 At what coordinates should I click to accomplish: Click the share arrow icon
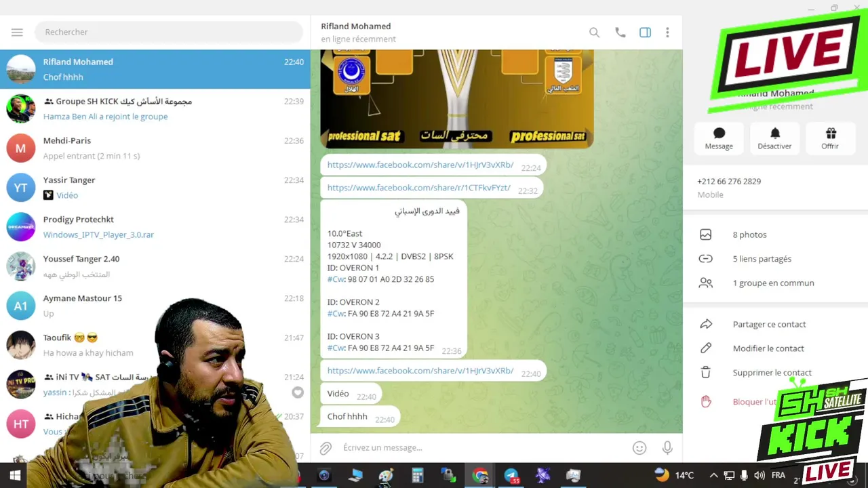706,324
